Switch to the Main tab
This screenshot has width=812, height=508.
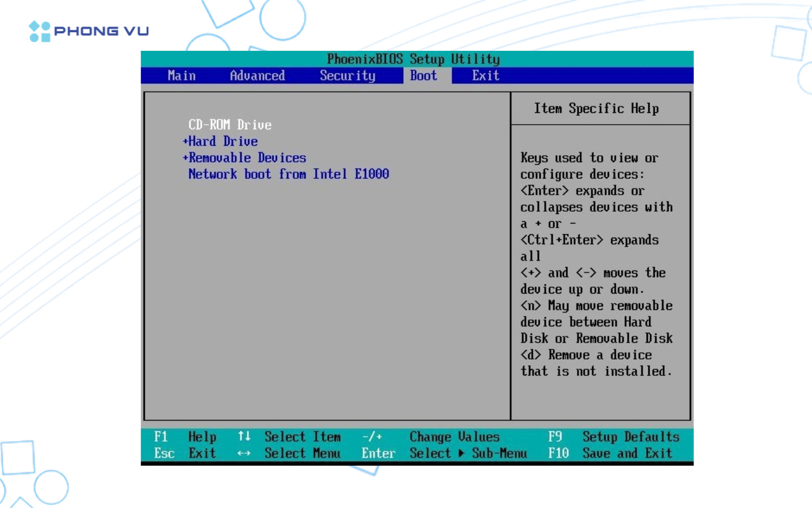coord(182,76)
